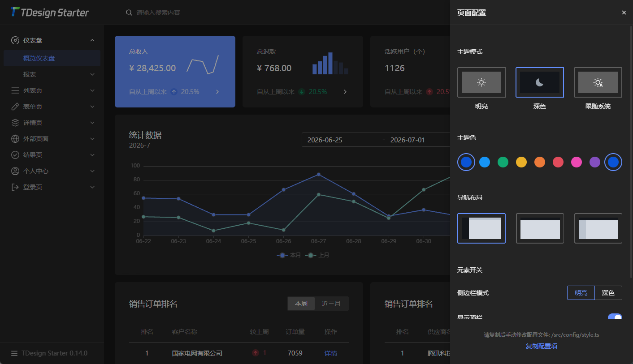
Task: Click the 国家电网有限公司 customer name cell
Action: pyautogui.click(x=197, y=353)
